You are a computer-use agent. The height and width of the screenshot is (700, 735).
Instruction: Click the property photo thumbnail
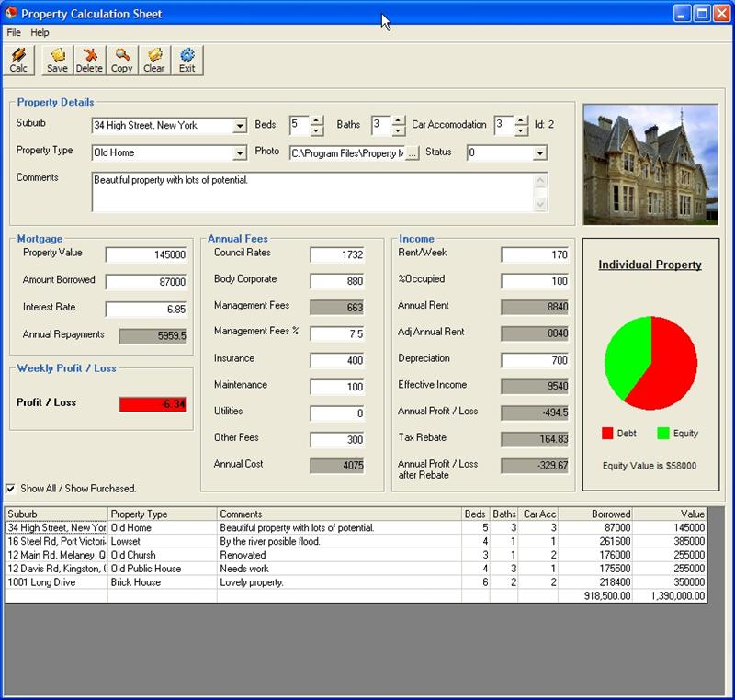[x=650, y=164]
